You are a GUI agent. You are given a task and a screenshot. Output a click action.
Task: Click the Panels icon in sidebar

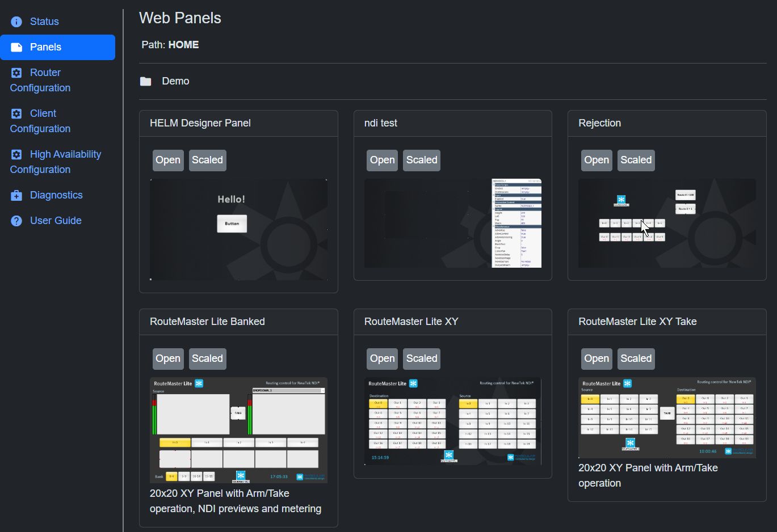click(x=16, y=47)
